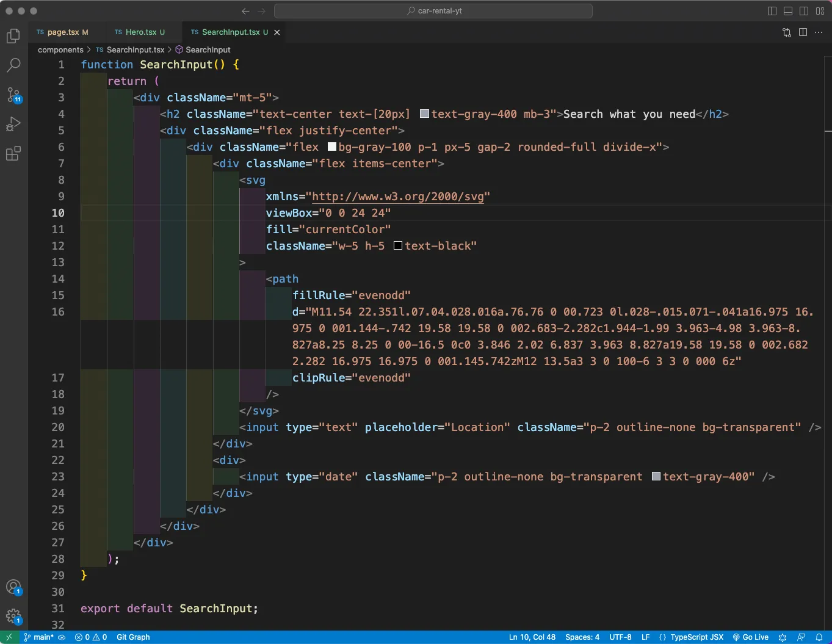Viewport: 832px width, 644px height.
Task: Open the Extensions view
Action: point(13,153)
